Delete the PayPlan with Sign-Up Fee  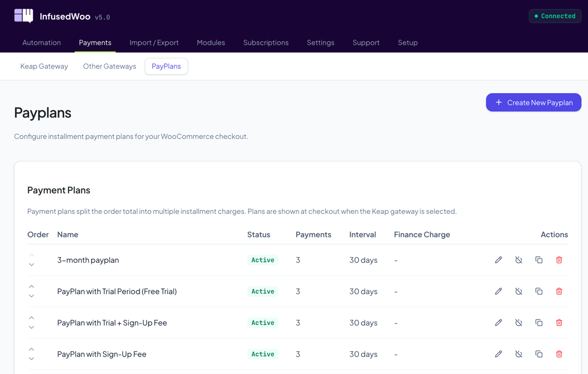(x=559, y=354)
